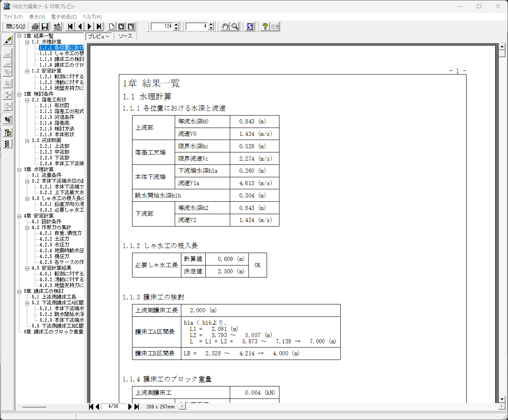Collapse the 4.2 作用力の集計 tree node
Viewport: 508px width, 420px height.
click(x=27, y=227)
